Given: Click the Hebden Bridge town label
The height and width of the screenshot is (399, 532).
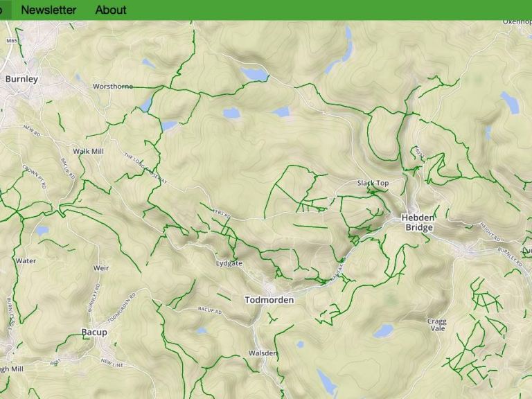Looking at the screenshot, I should (418, 222).
